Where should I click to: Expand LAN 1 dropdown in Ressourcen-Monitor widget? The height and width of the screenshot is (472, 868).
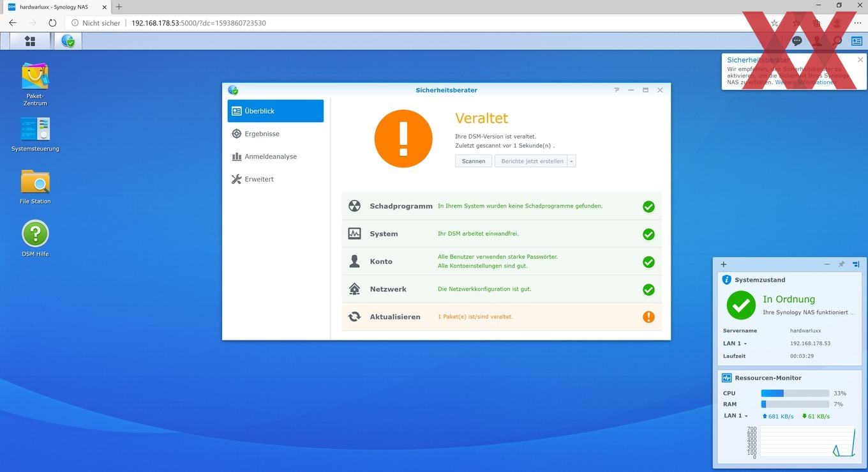[x=745, y=416]
